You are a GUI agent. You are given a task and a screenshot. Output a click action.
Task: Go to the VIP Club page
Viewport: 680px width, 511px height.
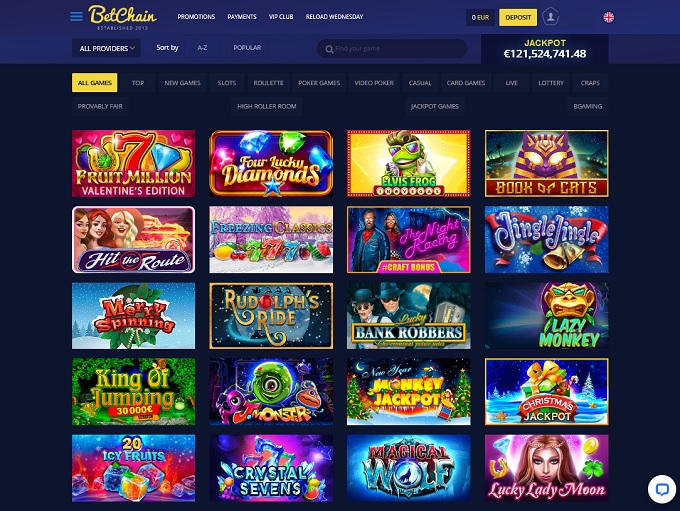pyautogui.click(x=281, y=16)
